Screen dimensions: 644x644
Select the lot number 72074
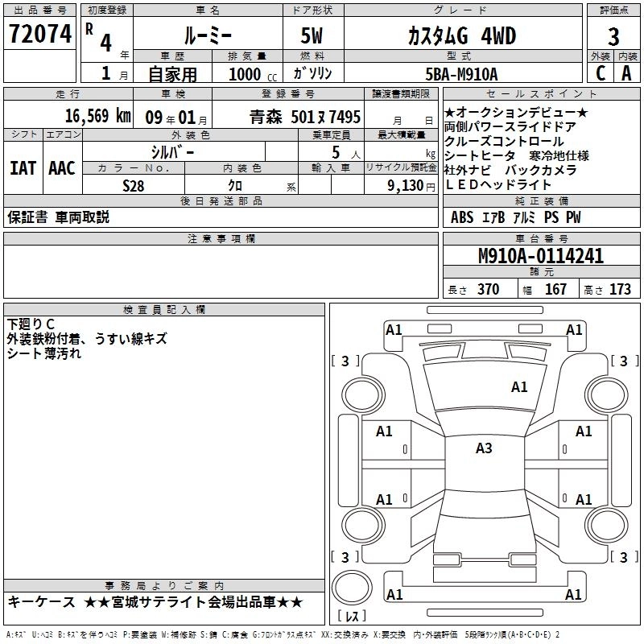coord(39,34)
